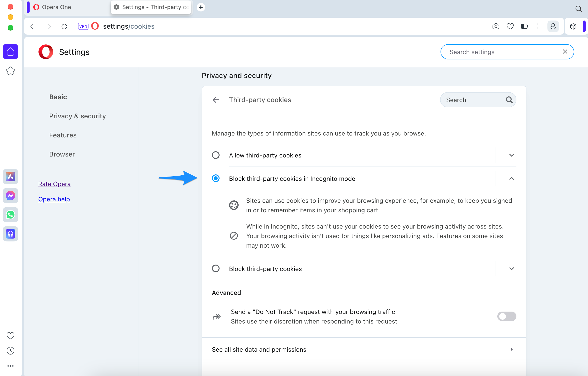Switch to the Privacy & security settings section
This screenshot has width=588, height=376.
[77, 116]
